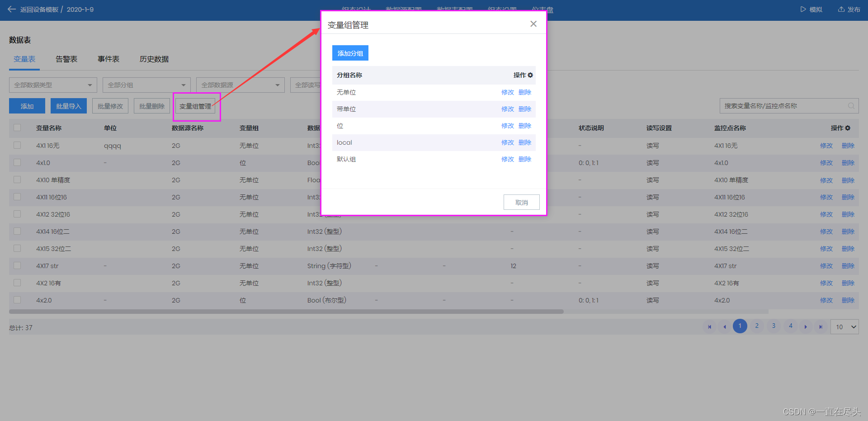Click 修改 for the 位 group

tap(508, 126)
